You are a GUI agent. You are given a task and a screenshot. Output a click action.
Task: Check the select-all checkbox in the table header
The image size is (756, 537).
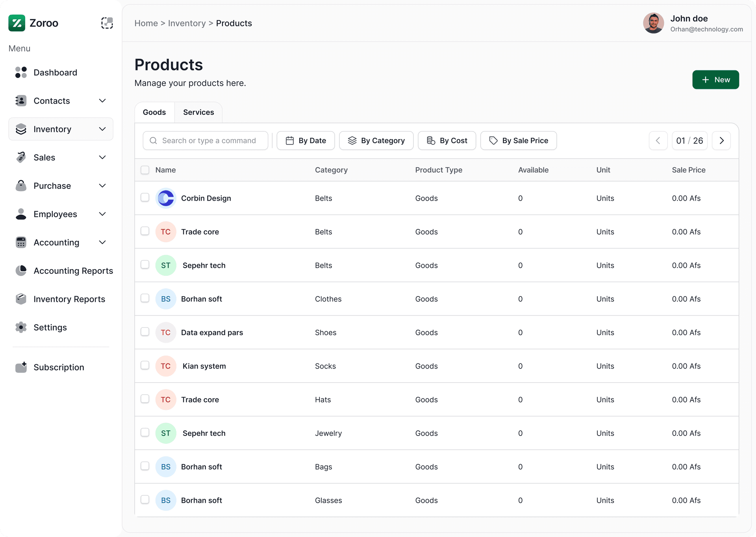[x=145, y=170]
